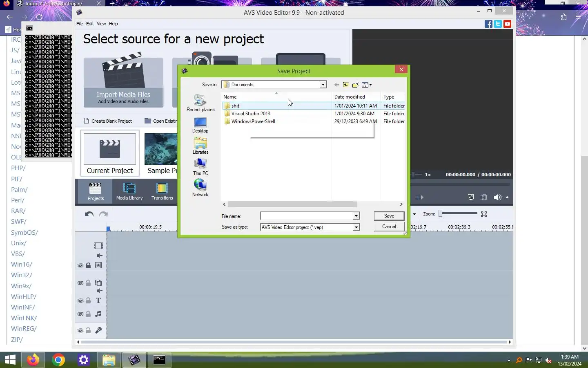Take a snapshot with preview camera icon

[484, 197]
